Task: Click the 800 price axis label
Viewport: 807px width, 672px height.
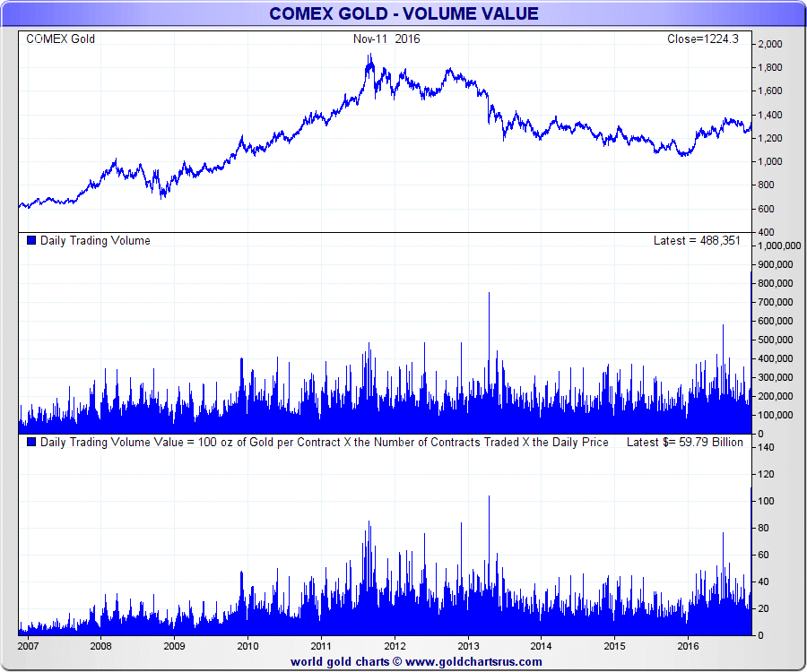Action: (x=766, y=185)
